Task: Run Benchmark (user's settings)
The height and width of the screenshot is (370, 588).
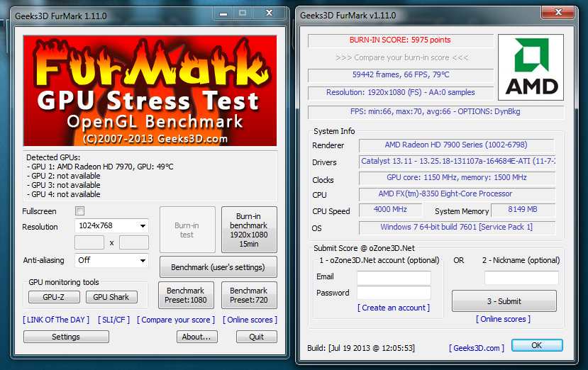Action: click(x=218, y=267)
